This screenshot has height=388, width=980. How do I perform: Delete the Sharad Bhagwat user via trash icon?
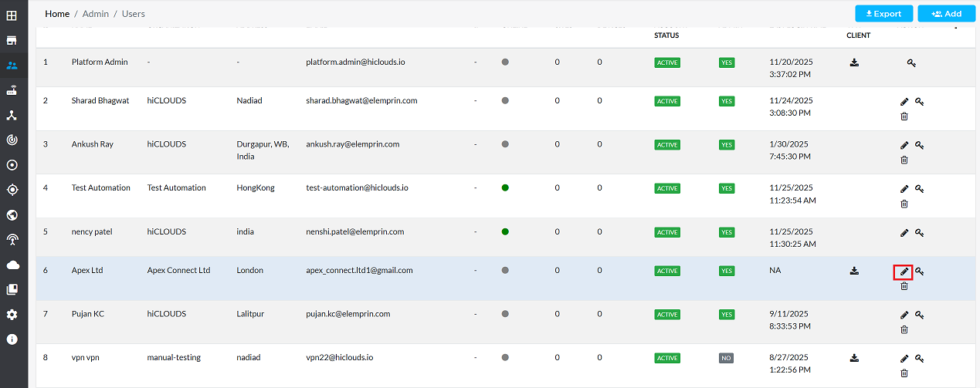[904, 116]
